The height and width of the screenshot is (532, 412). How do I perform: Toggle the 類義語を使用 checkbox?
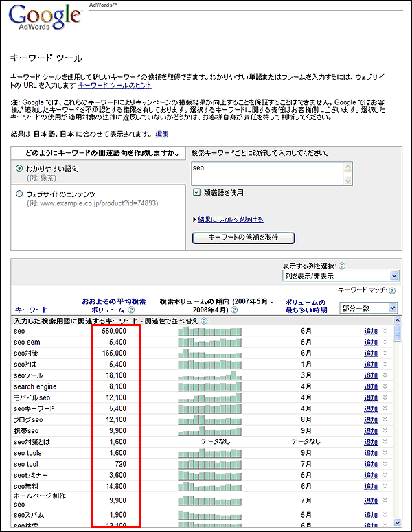point(197,193)
